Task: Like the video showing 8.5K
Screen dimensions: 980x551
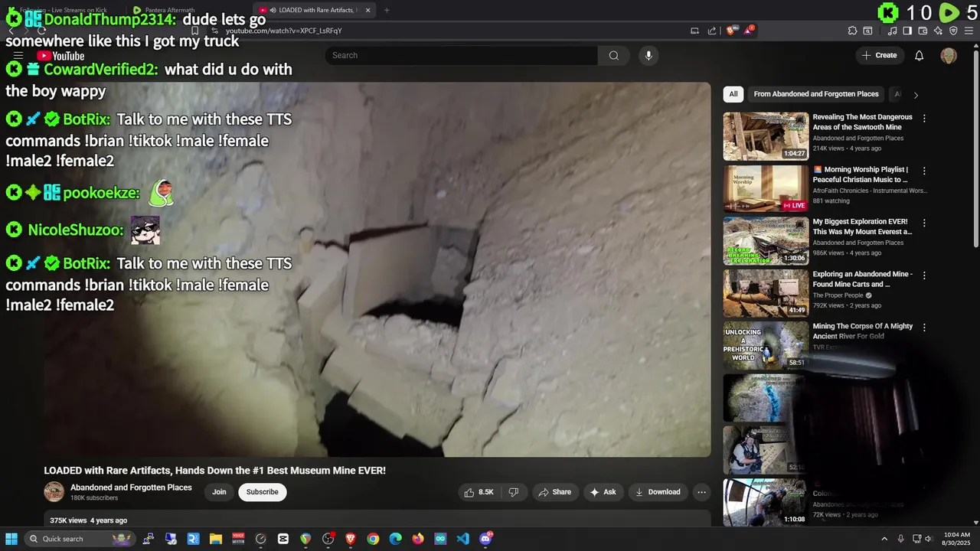Action: (479, 492)
